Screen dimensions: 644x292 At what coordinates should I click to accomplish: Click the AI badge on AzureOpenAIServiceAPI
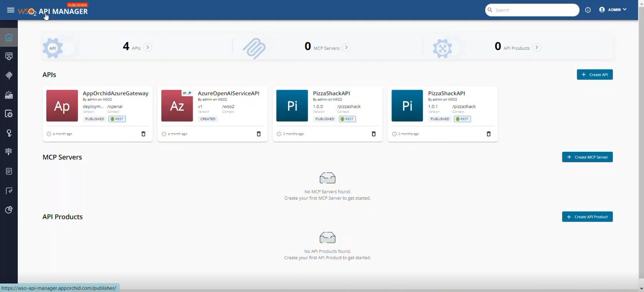pyautogui.click(x=187, y=93)
